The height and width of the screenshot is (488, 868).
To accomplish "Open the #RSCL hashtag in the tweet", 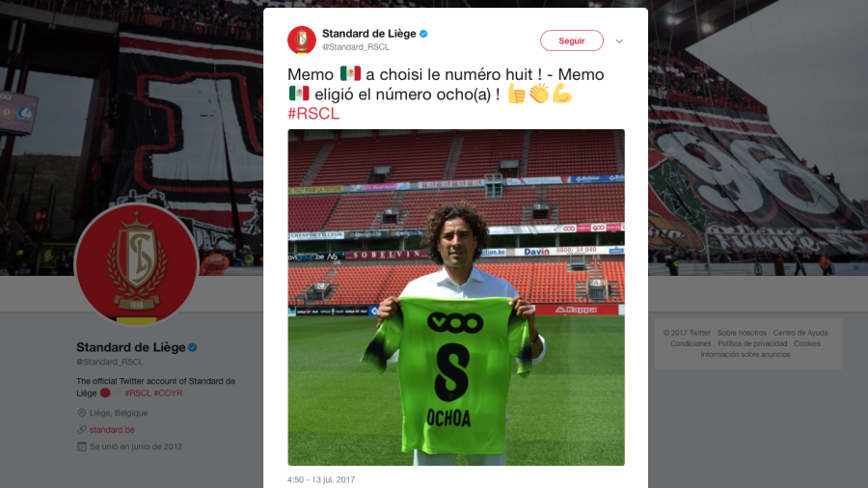I will (x=313, y=114).
